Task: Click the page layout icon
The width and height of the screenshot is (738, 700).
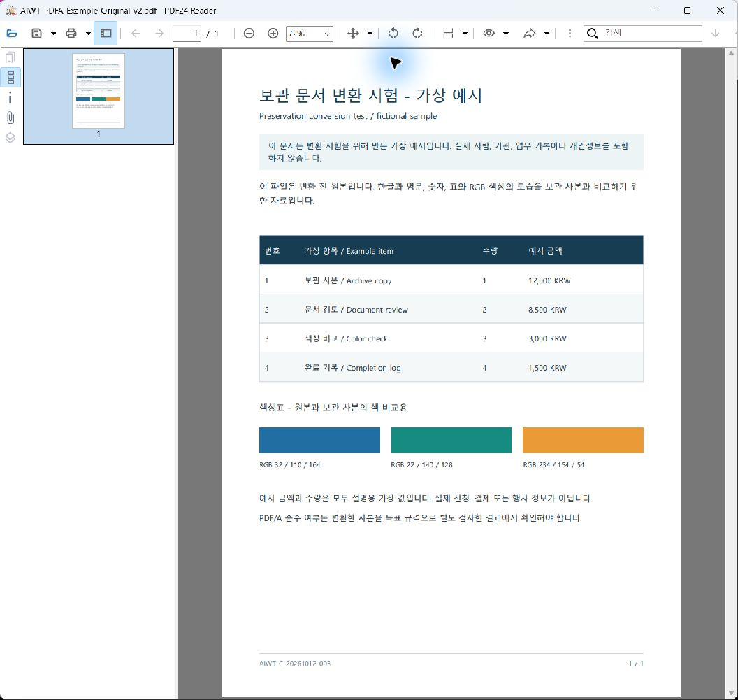Action: (x=448, y=34)
